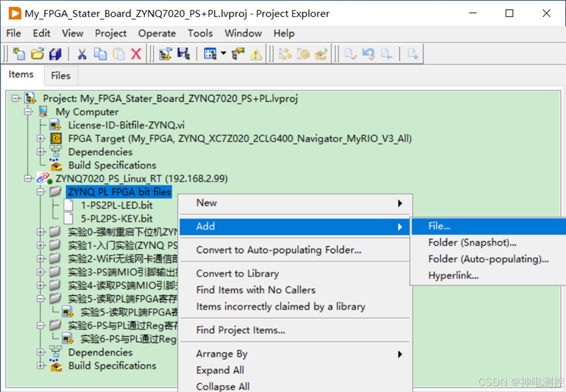Open the View menu
The width and height of the screenshot is (566, 392).
point(73,33)
